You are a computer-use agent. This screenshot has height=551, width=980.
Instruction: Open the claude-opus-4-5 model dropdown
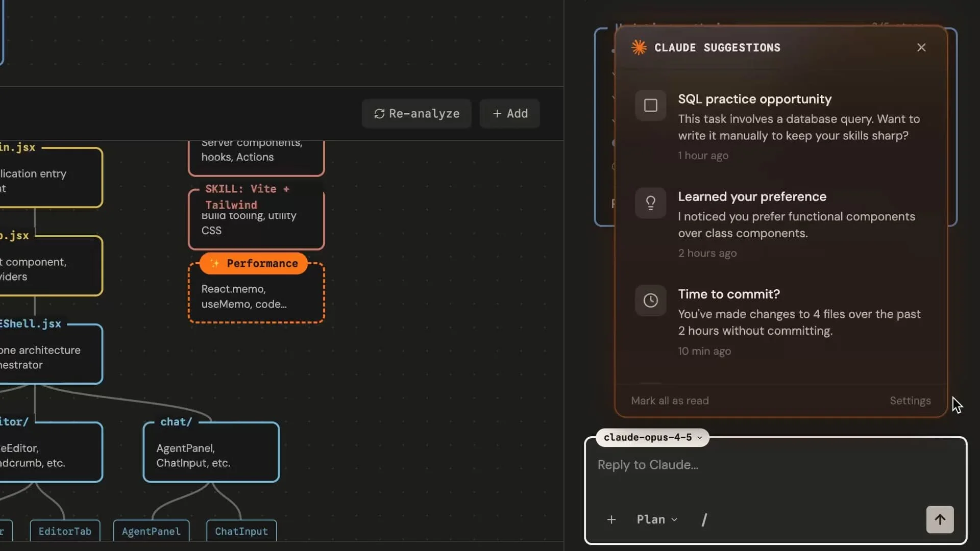click(x=652, y=437)
